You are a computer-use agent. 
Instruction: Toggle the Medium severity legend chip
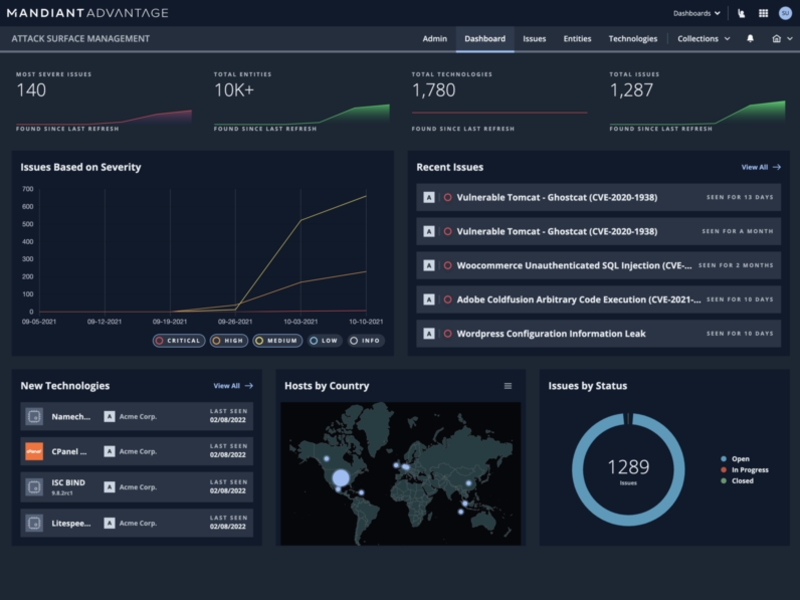(278, 341)
